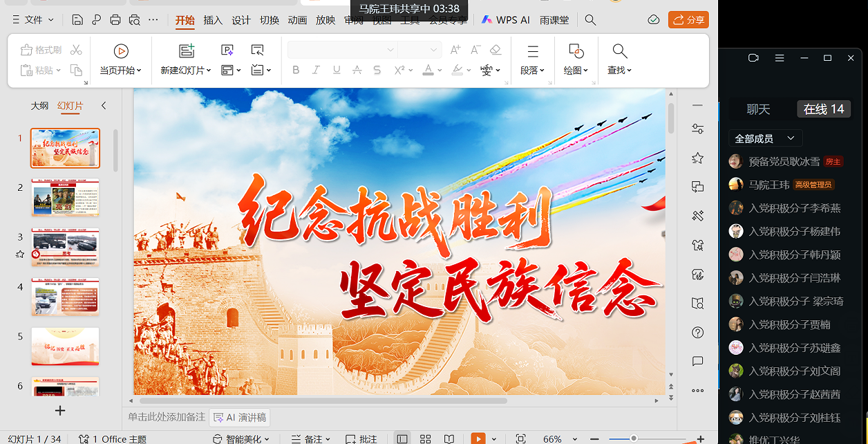Image resolution: width=868 pixels, height=444 pixels.
Task: Click the print icon in the top toolbar
Action: (x=115, y=20)
